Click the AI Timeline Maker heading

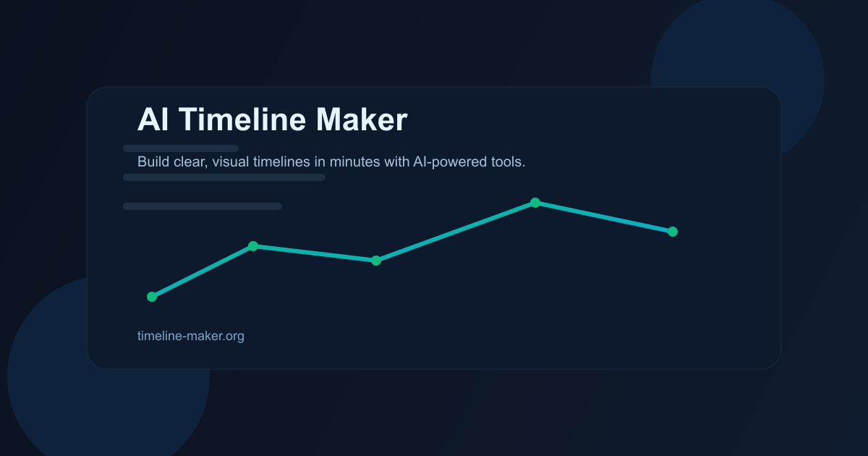(x=273, y=119)
